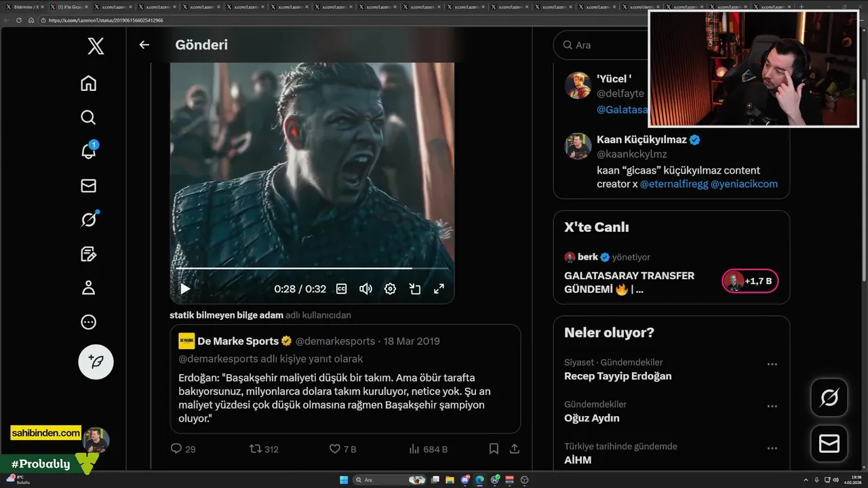Open floating Grok button bottom right
The width and height of the screenshot is (868, 488).
click(829, 398)
